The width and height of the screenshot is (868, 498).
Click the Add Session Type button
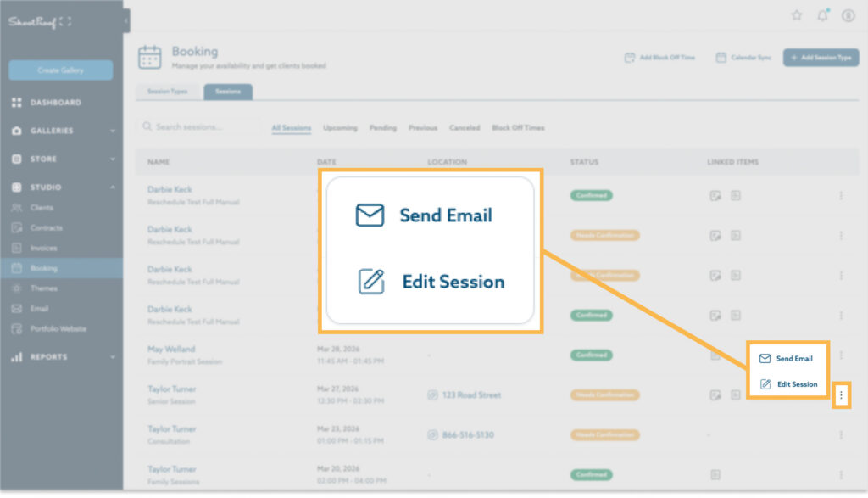pyautogui.click(x=821, y=58)
